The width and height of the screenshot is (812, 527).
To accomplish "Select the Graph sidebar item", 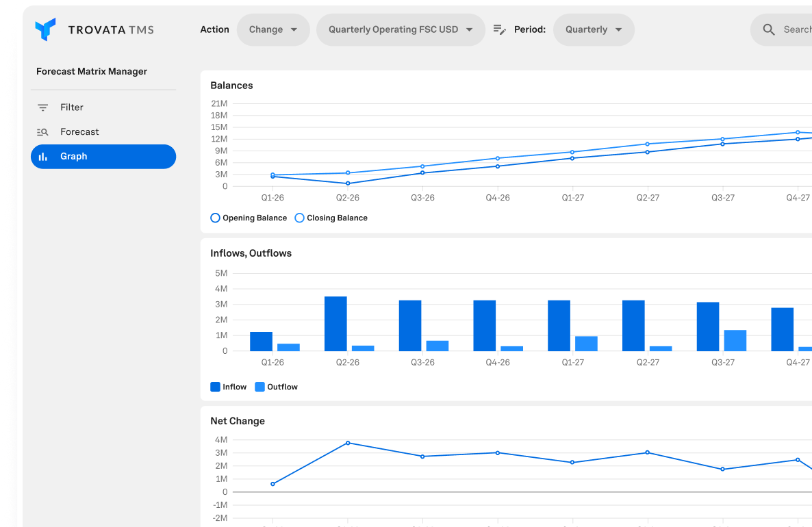I will 103,157.
